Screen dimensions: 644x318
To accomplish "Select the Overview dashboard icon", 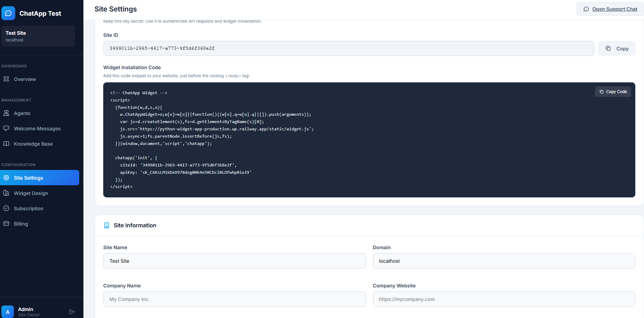I will pyautogui.click(x=7, y=79).
